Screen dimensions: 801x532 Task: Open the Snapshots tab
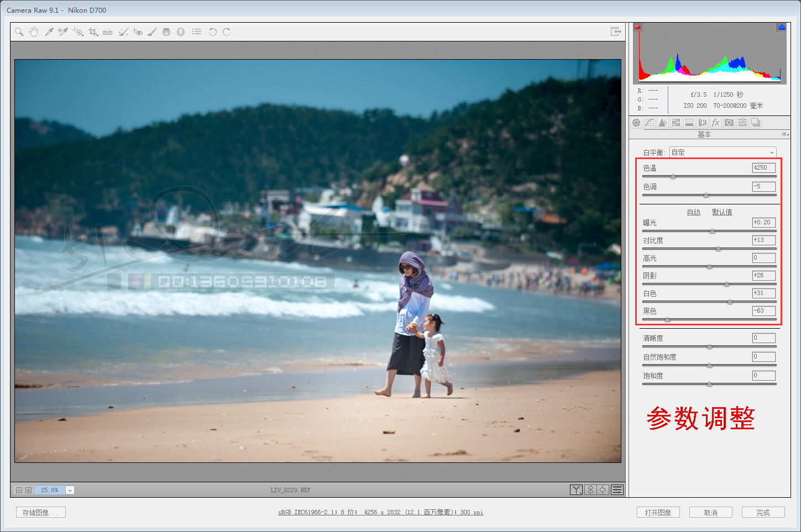pyautogui.click(x=756, y=123)
